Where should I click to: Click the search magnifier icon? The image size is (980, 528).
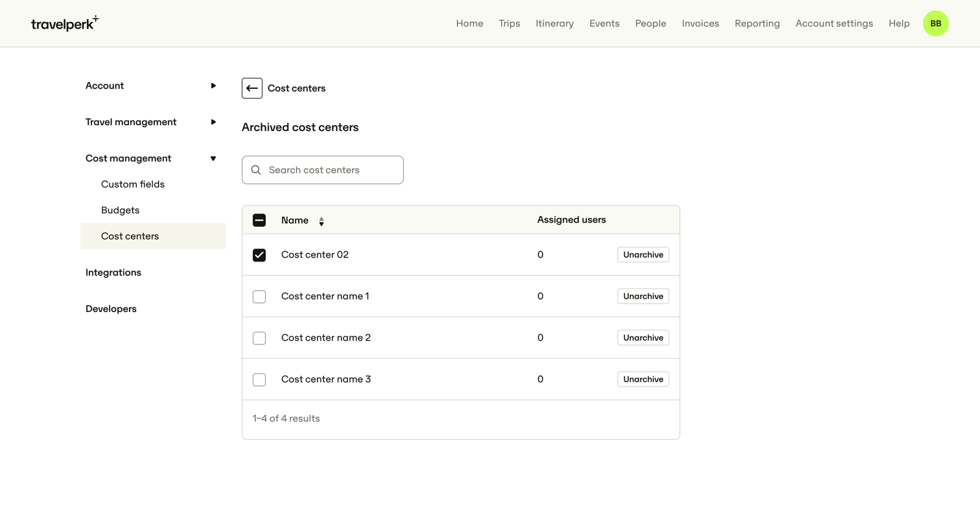256,170
